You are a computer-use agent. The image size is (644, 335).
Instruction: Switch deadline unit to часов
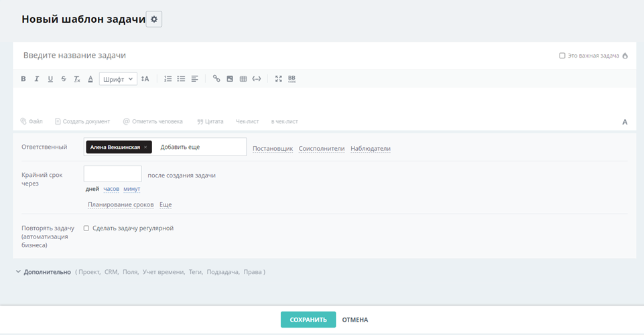tap(111, 189)
